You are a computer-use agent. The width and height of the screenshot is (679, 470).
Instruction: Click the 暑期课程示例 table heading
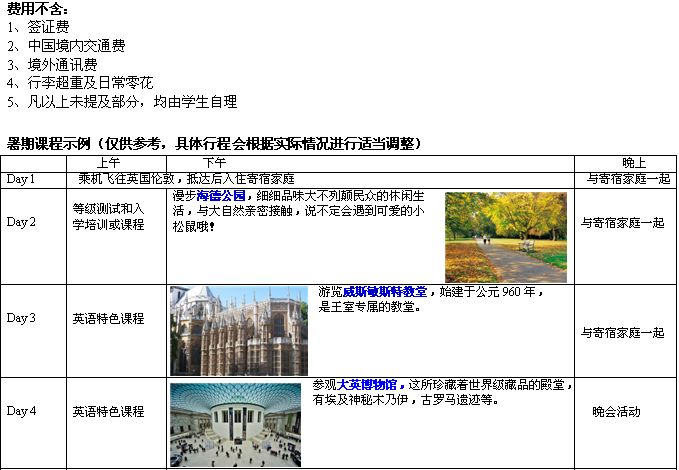[213, 143]
